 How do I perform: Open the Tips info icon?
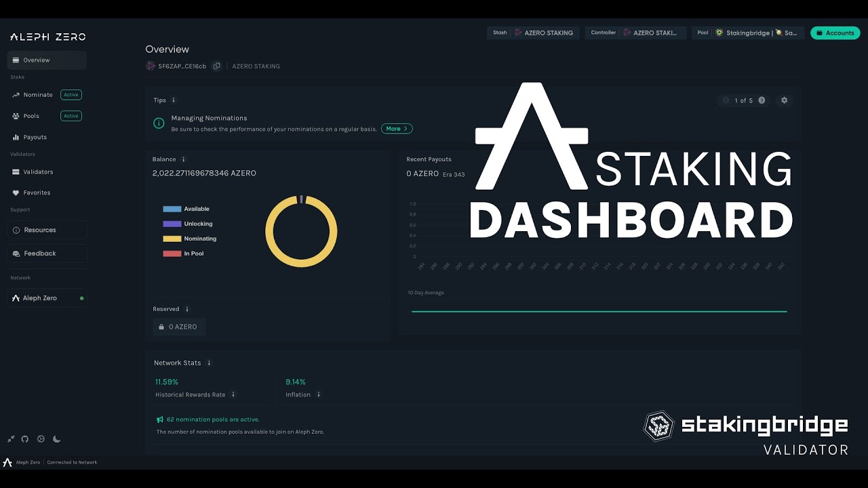coord(174,100)
